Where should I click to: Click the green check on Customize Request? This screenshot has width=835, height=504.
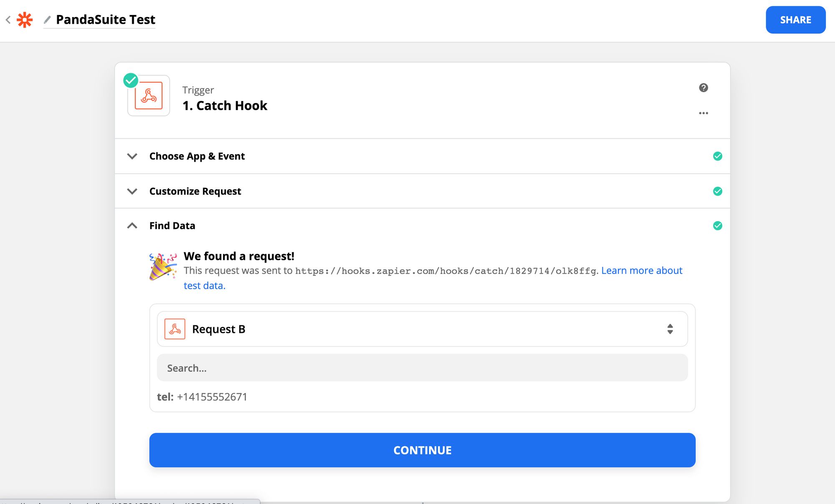[x=717, y=191]
